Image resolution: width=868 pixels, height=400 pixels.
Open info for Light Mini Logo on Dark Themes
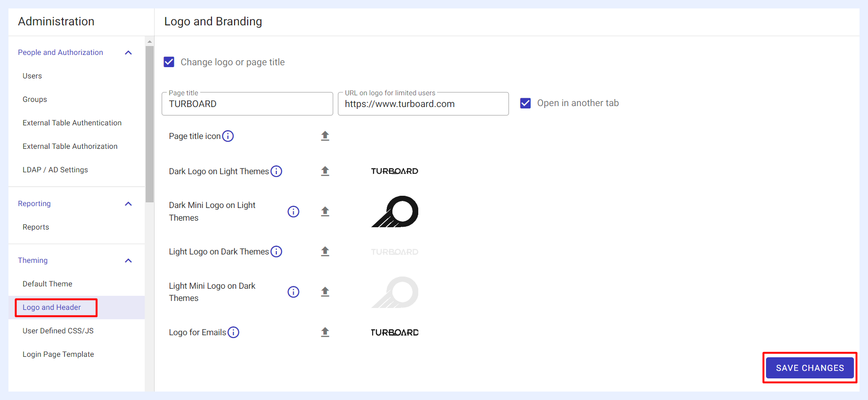pyautogui.click(x=293, y=292)
